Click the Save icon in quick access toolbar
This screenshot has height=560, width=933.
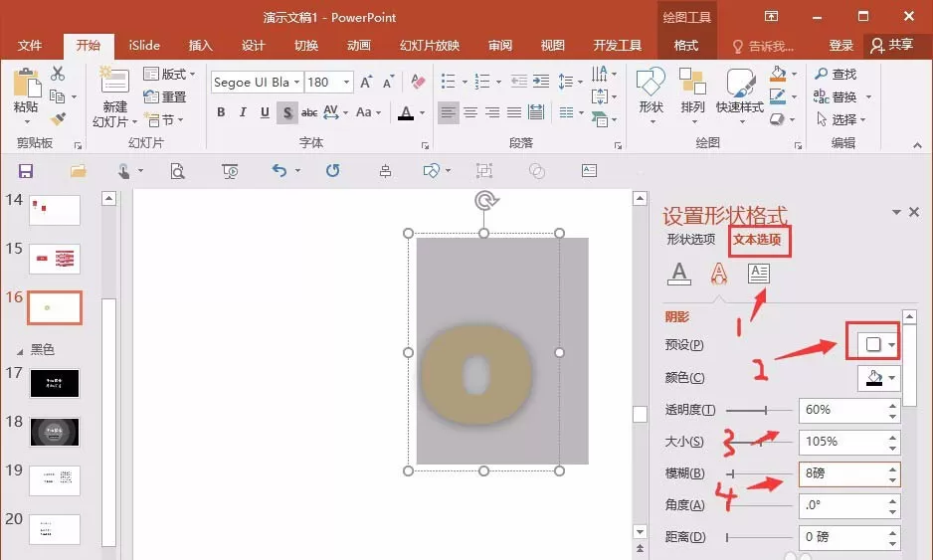26,171
